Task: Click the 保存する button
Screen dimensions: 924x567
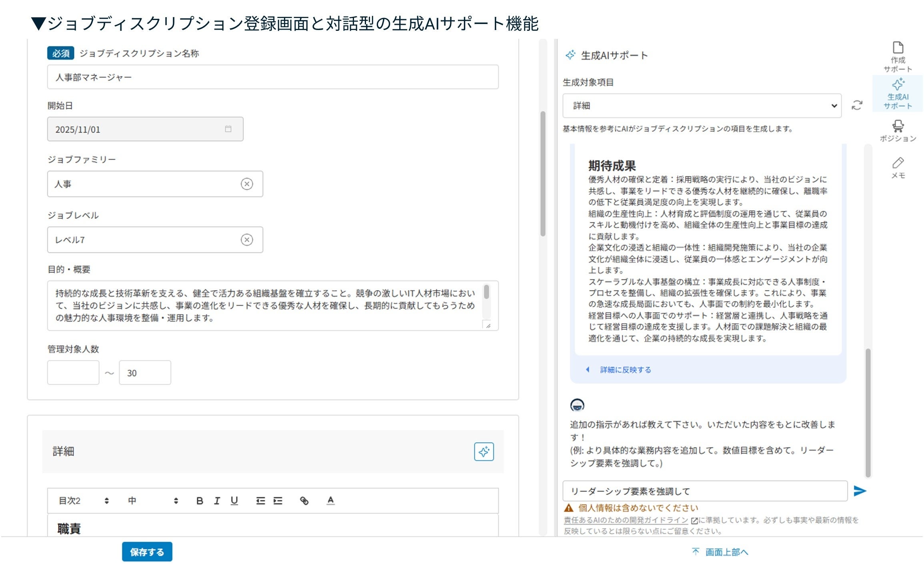Action: 147,552
